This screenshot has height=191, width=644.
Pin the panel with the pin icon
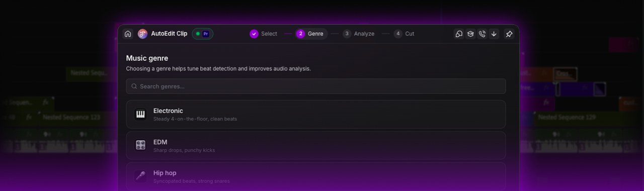[x=509, y=34]
